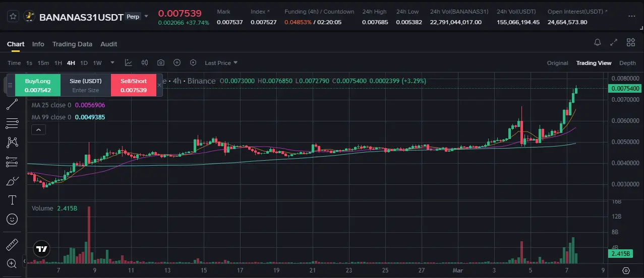644x278 pixels.
Task: Click the last price 0.007539 header
Action: pos(180,13)
